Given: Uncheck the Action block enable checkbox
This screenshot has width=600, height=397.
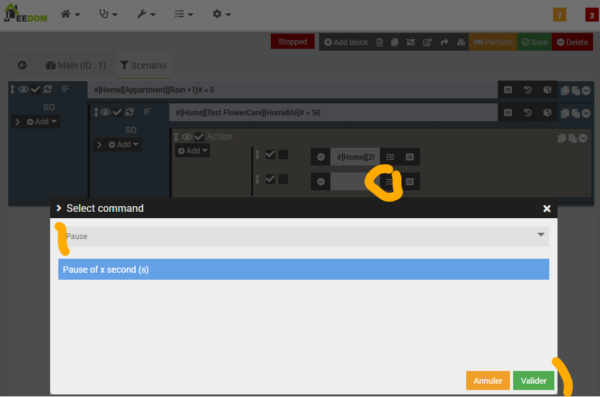Looking at the screenshot, I should point(199,137).
